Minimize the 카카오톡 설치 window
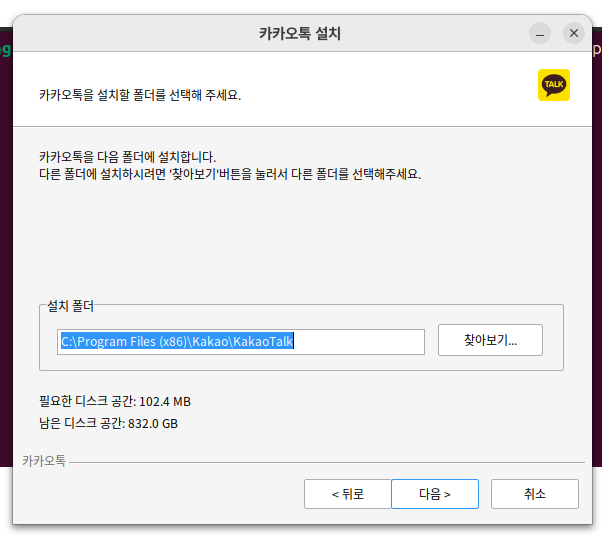Screen dimensions: 602x535 (x=540, y=33)
